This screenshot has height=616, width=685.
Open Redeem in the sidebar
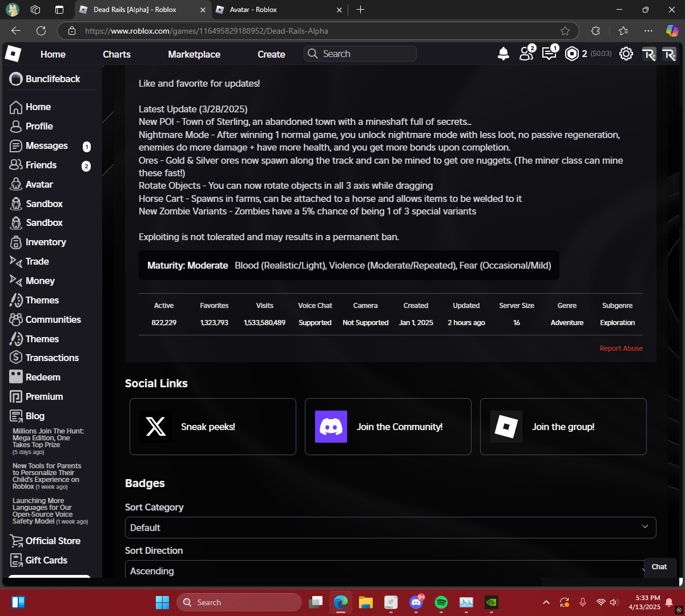tap(35, 378)
